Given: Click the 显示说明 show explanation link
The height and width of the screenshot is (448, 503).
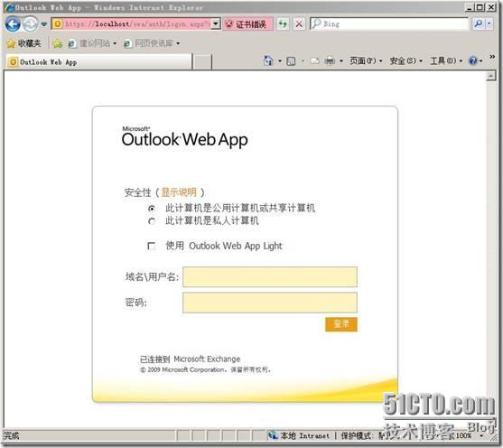Looking at the screenshot, I should pyautogui.click(x=179, y=192).
